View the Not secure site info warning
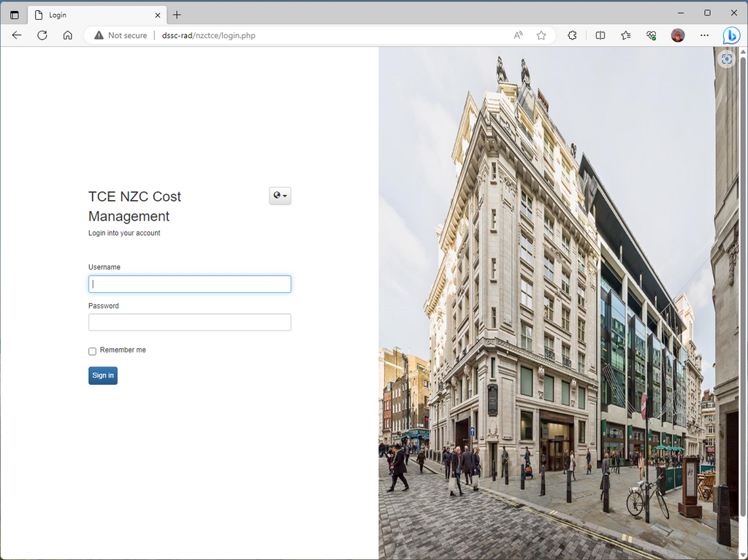This screenshot has width=748, height=560. 121,35
